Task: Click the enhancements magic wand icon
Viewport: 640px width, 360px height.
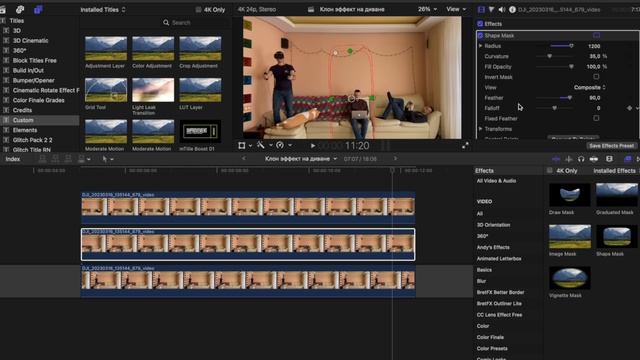Action: [x=260, y=145]
